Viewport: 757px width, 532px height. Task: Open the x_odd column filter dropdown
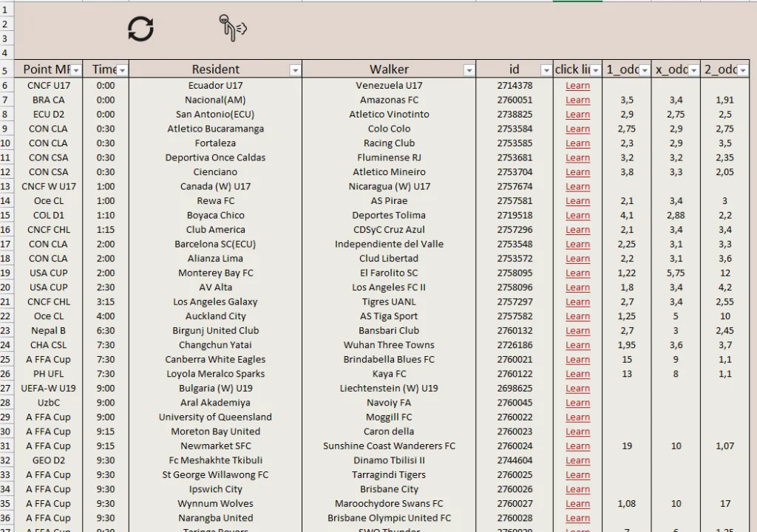[693, 70]
